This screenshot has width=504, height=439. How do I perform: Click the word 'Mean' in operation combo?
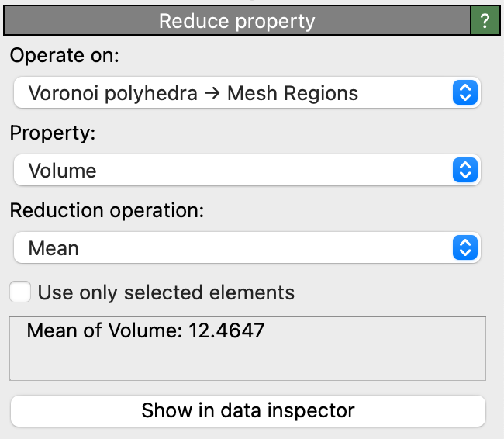pos(54,248)
